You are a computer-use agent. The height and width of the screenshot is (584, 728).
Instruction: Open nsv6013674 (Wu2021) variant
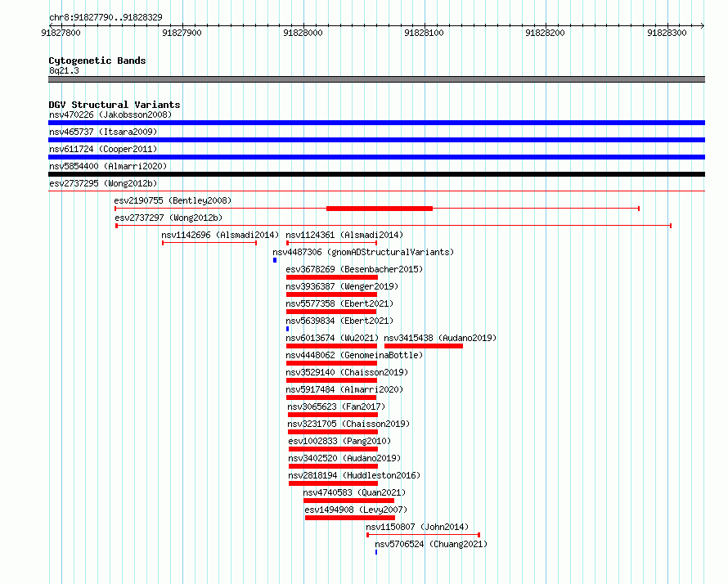pos(332,338)
